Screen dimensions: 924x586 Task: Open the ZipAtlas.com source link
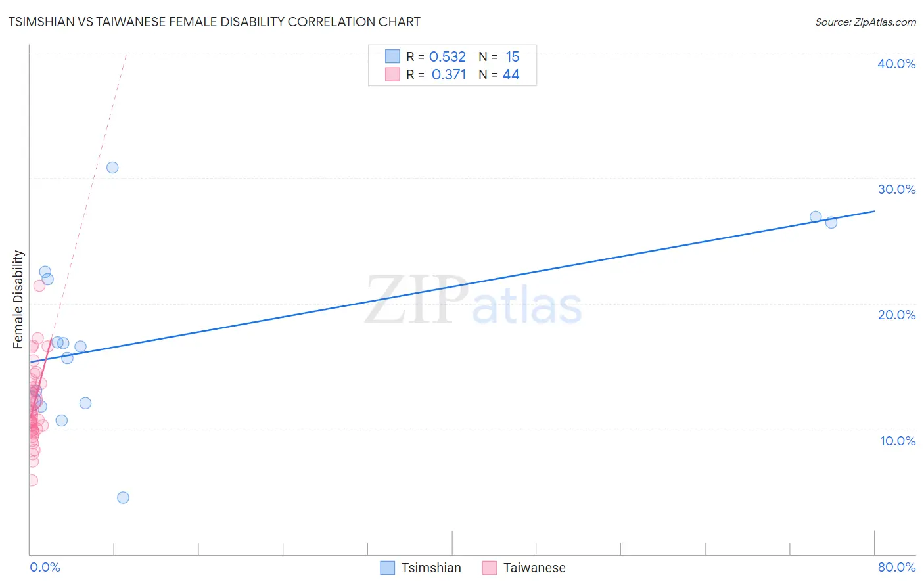click(865, 22)
